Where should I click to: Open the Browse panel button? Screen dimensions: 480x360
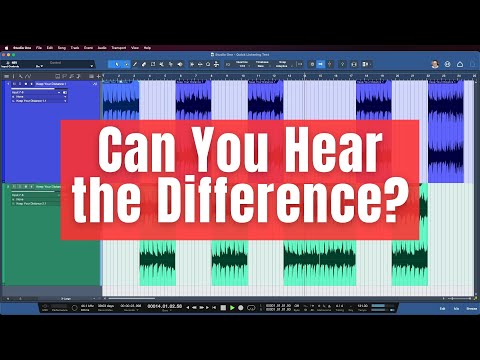point(472,309)
